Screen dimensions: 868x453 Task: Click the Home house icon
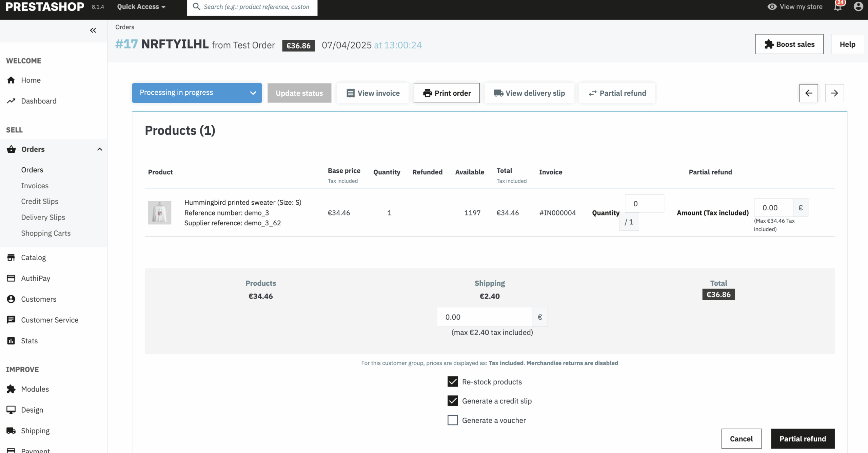pyautogui.click(x=11, y=80)
